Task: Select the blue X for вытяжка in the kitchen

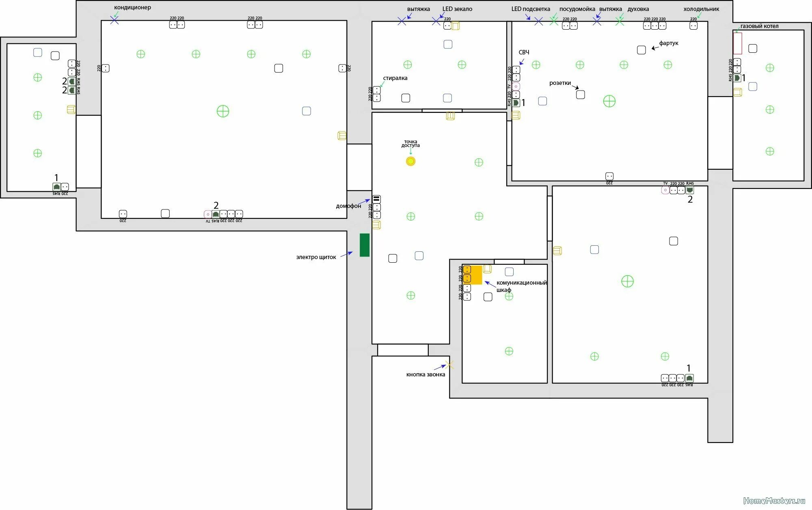Action: tap(596, 21)
